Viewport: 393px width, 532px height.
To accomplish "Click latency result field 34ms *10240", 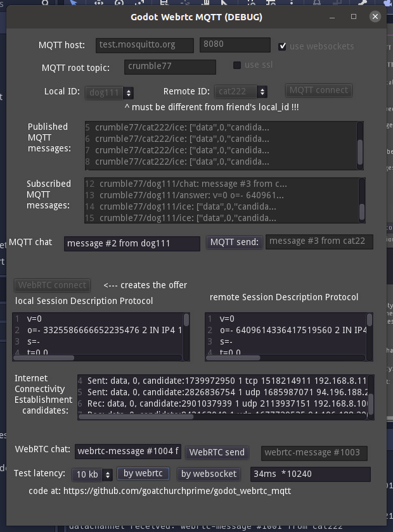I will pos(310,474).
